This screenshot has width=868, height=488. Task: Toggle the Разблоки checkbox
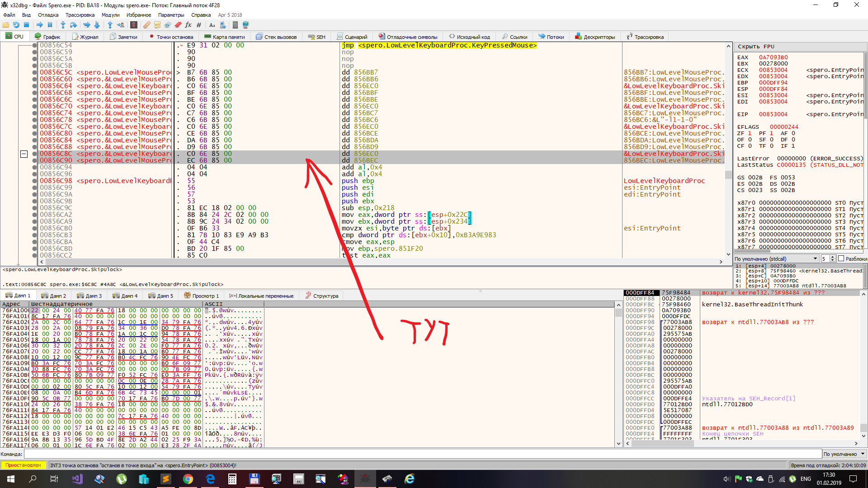pyautogui.click(x=841, y=258)
